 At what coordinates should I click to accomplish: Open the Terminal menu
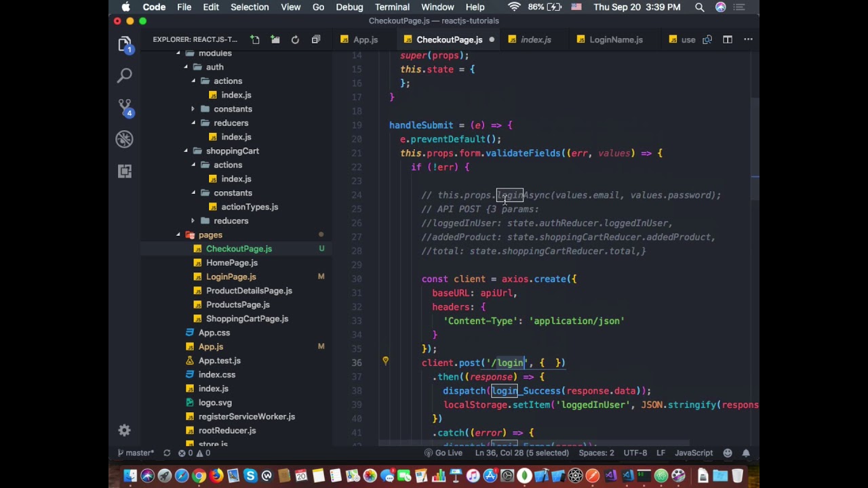point(392,7)
